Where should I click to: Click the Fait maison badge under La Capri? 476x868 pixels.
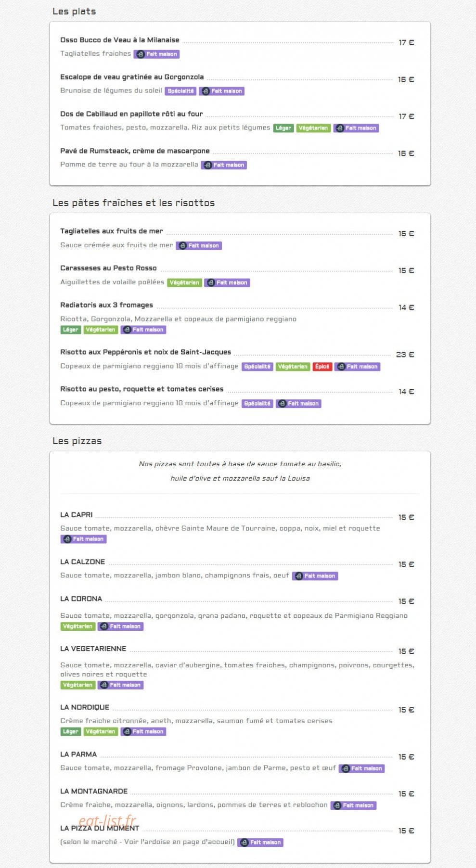tap(83, 539)
